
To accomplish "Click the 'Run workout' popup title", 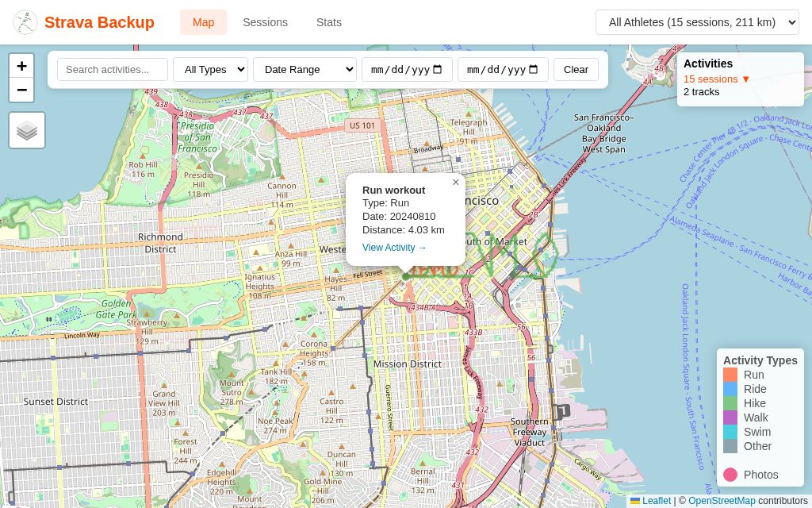I will pos(393,190).
